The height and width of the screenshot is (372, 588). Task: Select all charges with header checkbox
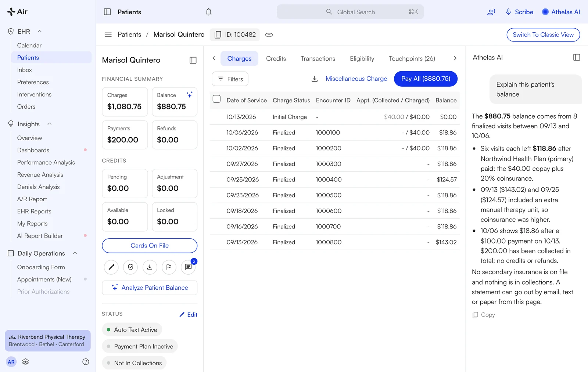click(217, 99)
